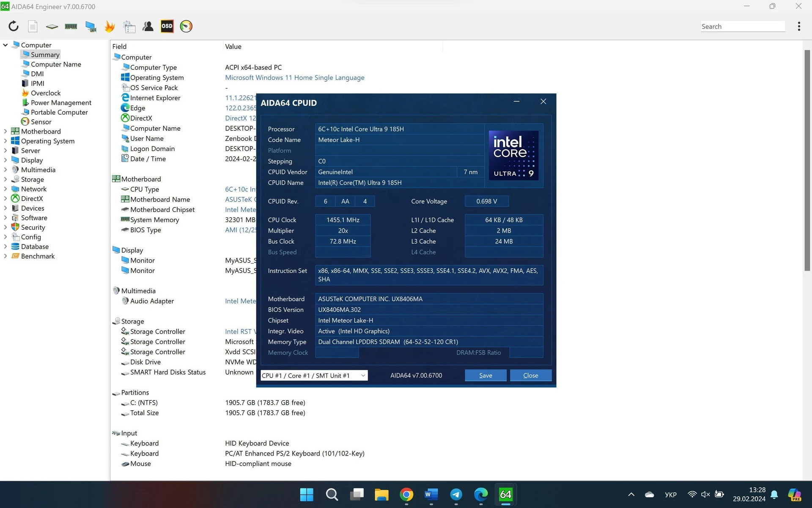The image size is (812, 508).
Task: Open the SensorPanel gauge icon
Action: coord(186,26)
